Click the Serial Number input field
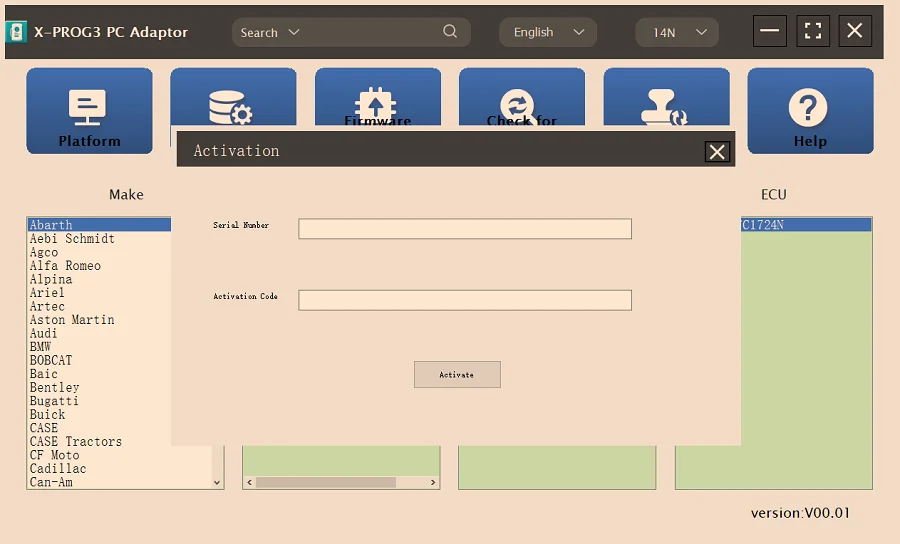The image size is (900, 544). (x=465, y=229)
